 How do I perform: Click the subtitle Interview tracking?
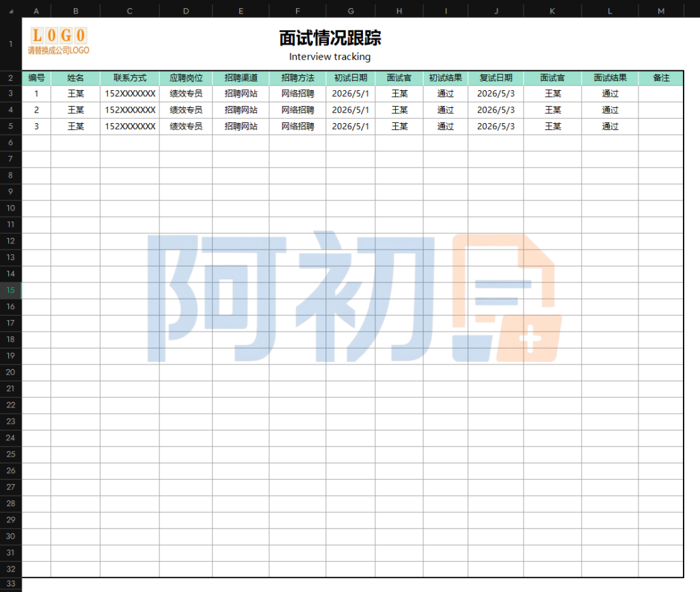pyautogui.click(x=330, y=57)
